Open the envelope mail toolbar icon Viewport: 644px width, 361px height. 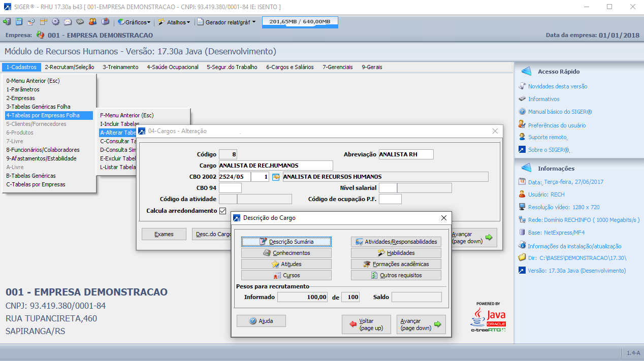(68, 22)
